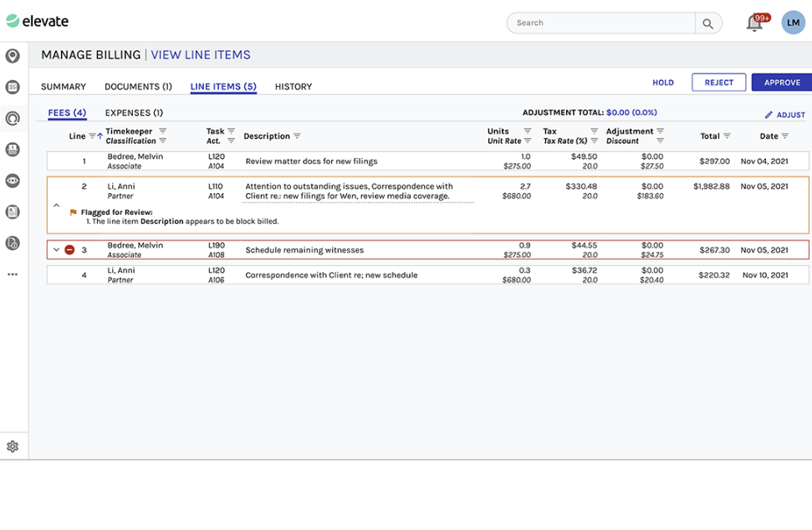Click 'Schedule remaining witnesses' description
812x530 pixels.
click(304, 250)
